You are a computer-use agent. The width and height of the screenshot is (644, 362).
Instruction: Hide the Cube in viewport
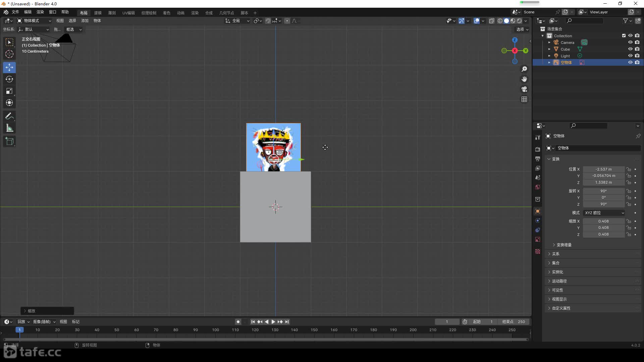[x=630, y=49]
